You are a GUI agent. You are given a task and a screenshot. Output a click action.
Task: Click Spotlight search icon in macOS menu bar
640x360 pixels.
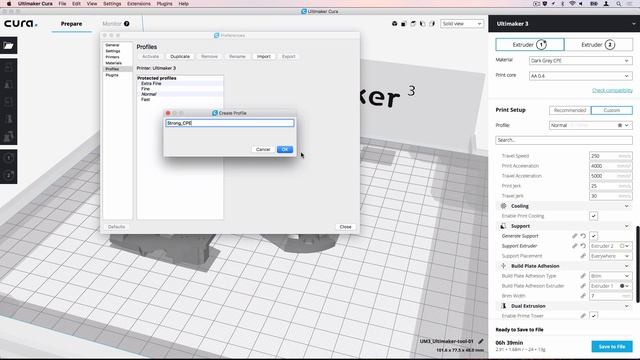[619, 4]
